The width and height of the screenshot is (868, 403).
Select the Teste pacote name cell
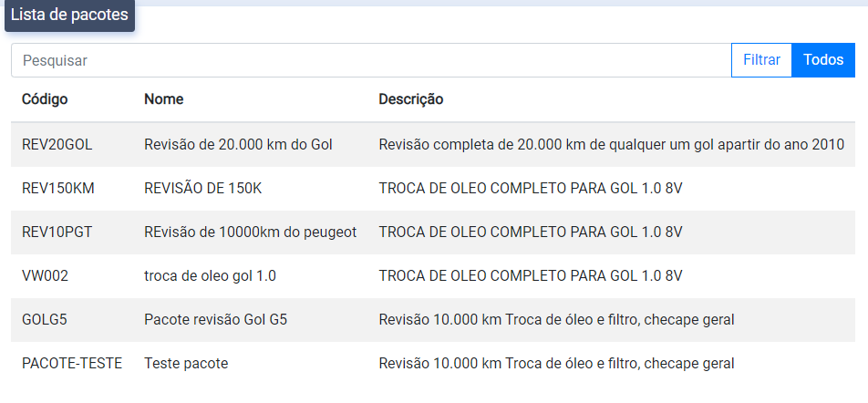tap(186, 363)
